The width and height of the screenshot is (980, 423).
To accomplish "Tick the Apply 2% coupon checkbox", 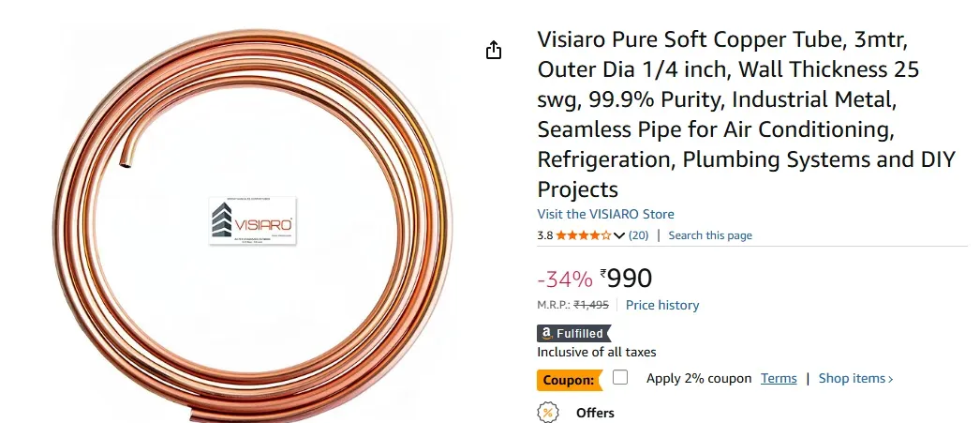I will (620, 378).
